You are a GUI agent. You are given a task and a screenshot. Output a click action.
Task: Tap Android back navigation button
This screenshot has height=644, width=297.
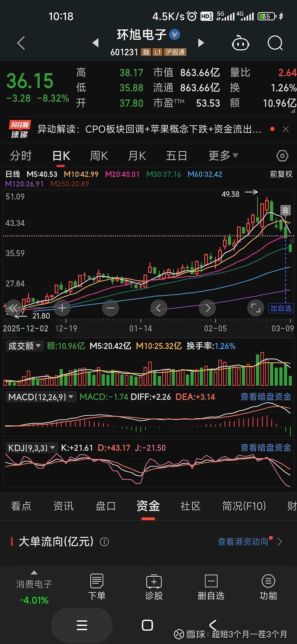pyautogui.click(x=213, y=625)
